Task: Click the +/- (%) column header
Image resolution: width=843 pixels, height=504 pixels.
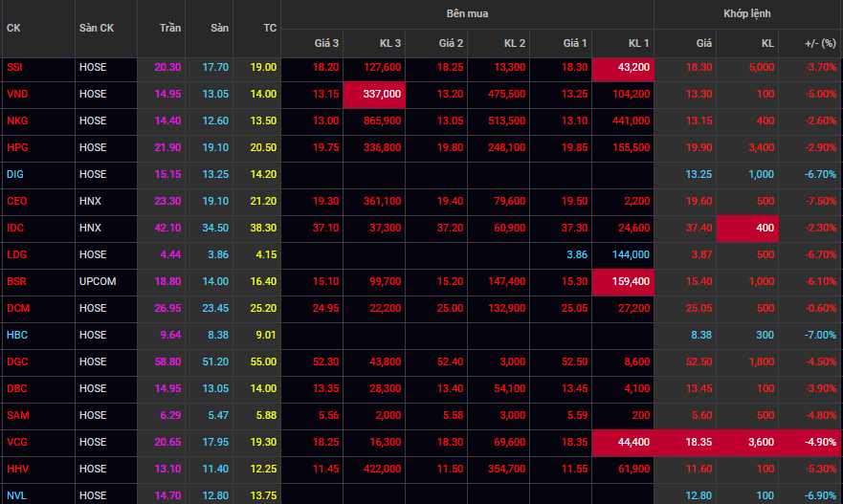Action: (x=820, y=44)
